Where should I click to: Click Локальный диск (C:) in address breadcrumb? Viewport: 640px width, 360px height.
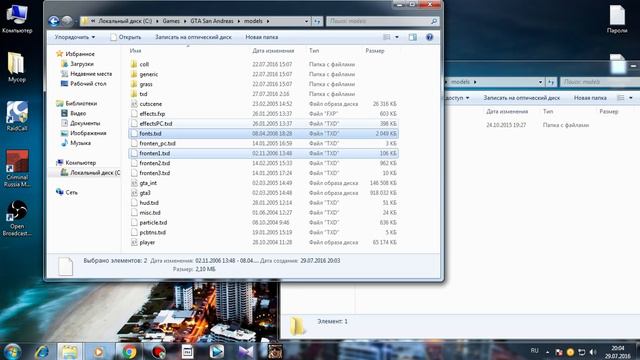125,21
